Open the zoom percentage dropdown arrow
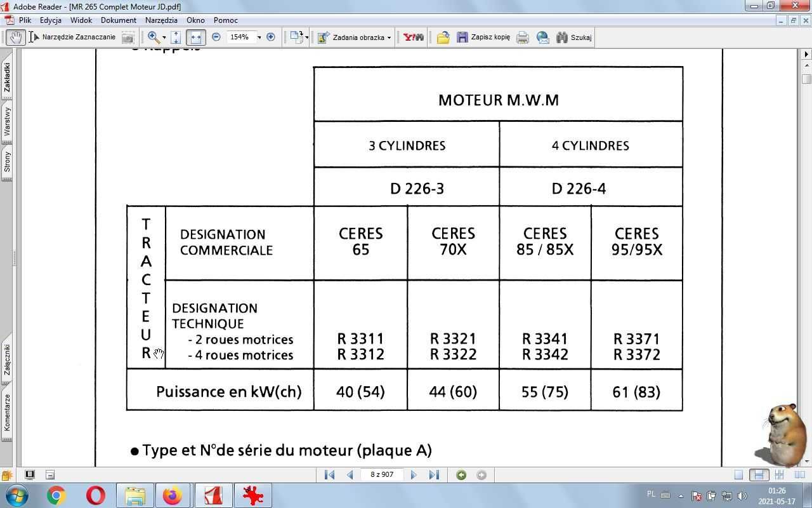Screen dimensions: 812x508 pos(259,37)
